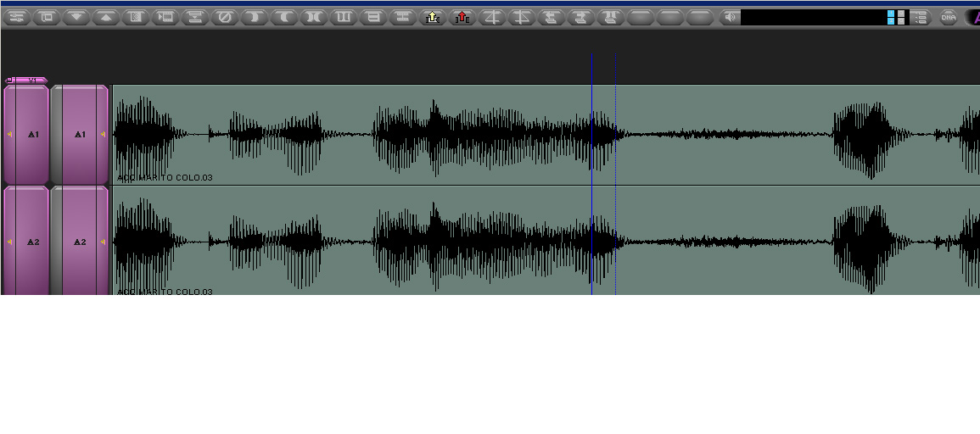Click the up-arrow triangle toolbar button
This screenshot has height=434, width=980.
(x=106, y=17)
